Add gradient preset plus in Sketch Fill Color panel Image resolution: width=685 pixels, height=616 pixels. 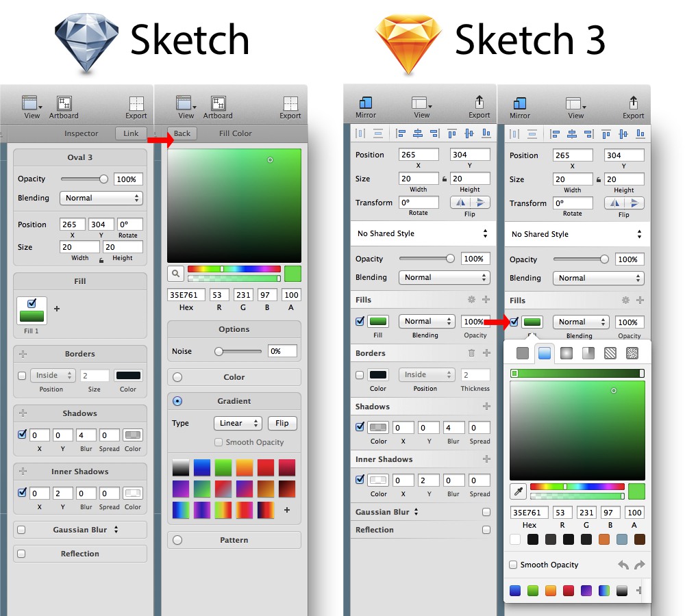pyautogui.click(x=287, y=509)
